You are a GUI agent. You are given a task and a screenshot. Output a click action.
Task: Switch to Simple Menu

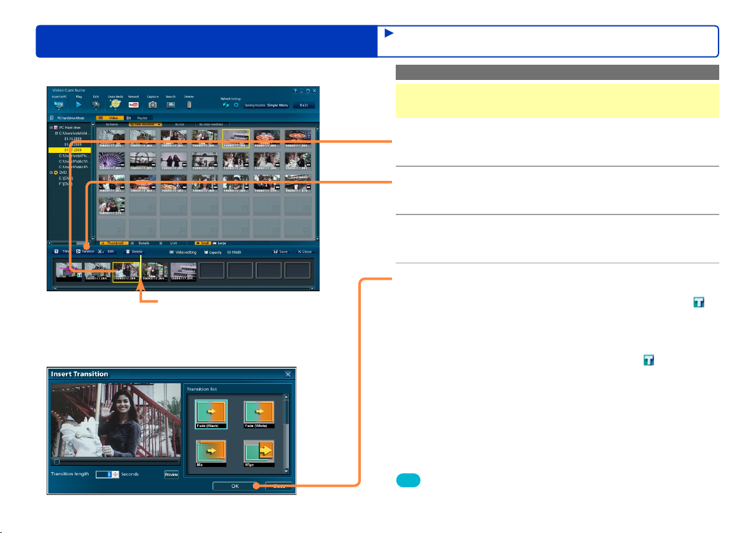[278, 105]
